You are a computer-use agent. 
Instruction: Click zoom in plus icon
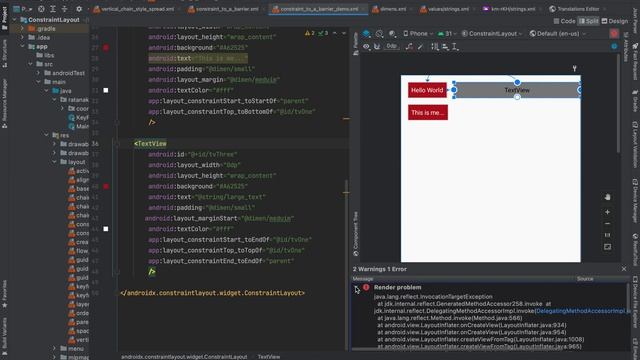point(607,212)
